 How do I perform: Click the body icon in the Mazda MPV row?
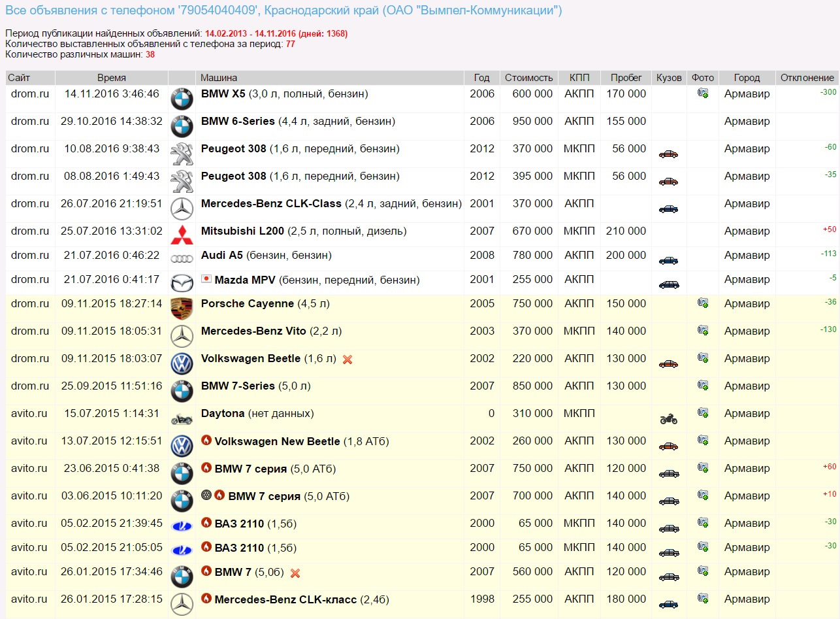click(669, 285)
